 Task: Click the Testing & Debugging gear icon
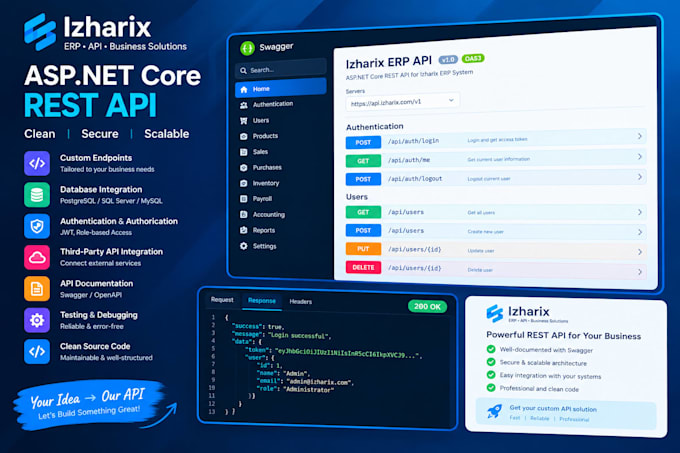(x=37, y=320)
